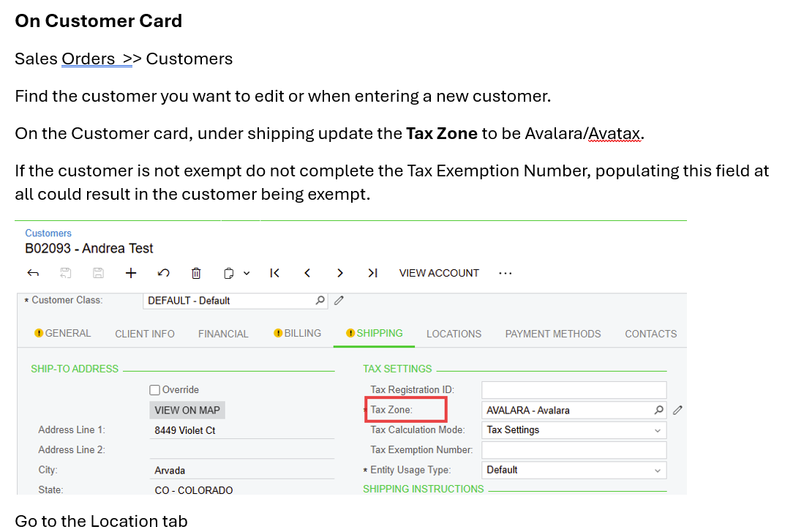
Task: Click the Tax Registration ID field
Action: (574, 390)
